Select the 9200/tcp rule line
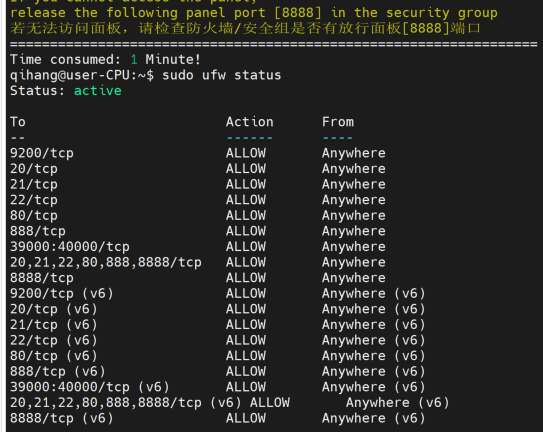543x432 pixels. (x=198, y=153)
